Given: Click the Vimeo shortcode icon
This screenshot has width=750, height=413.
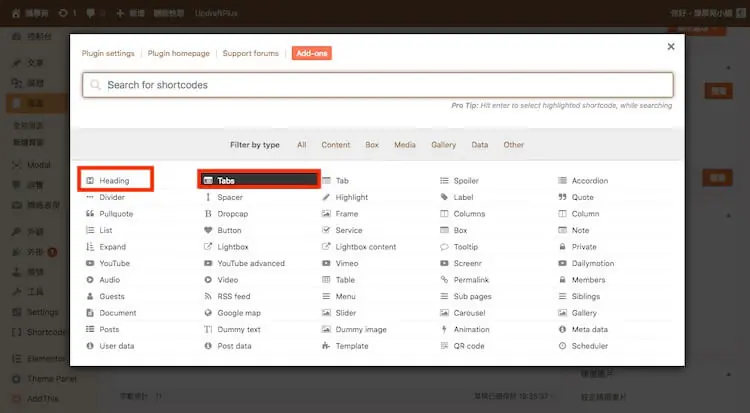Looking at the screenshot, I should 326,263.
